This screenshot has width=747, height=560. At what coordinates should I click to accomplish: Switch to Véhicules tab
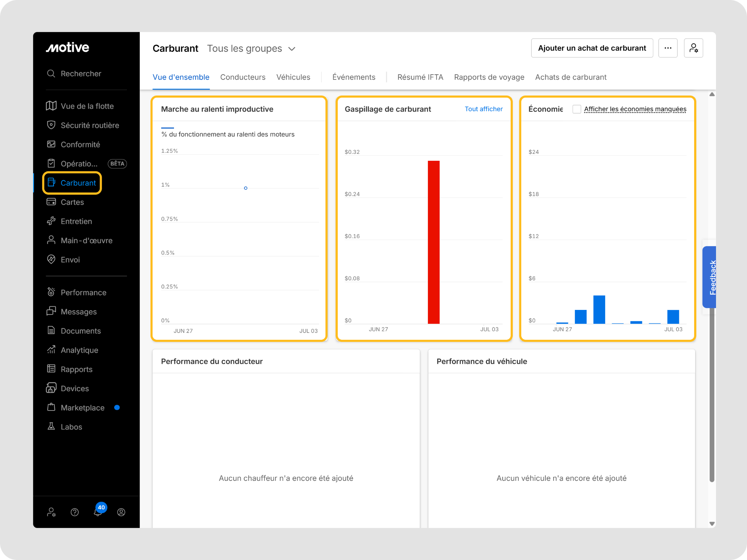tap(293, 77)
